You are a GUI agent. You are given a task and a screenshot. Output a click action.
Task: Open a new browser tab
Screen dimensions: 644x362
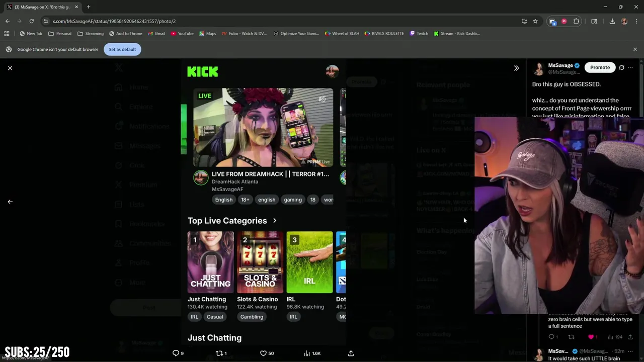pyautogui.click(x=89, y=7)
